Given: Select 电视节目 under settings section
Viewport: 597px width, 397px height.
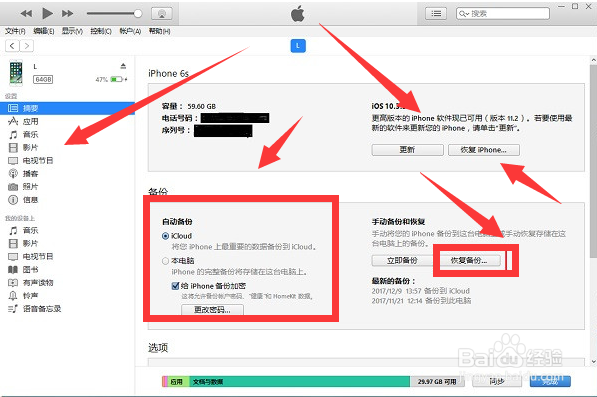Looking at the screenshot, I should tap(38, 161).
